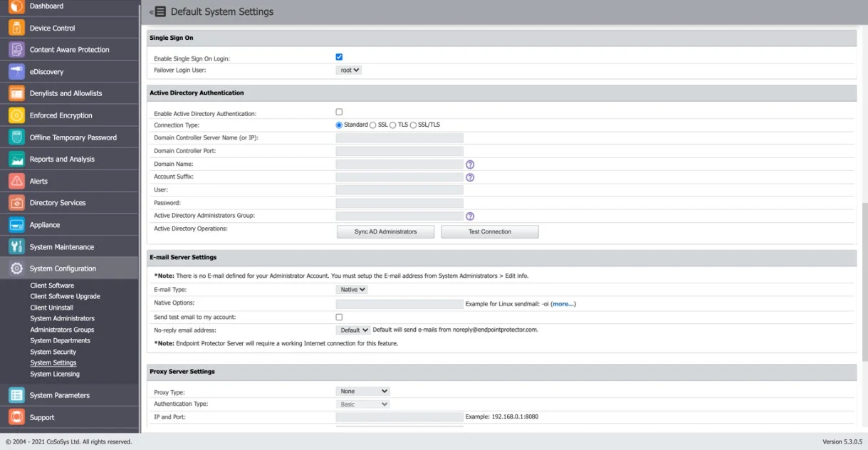This screenshot has width=868, height=450.
Task: Open Client Uninstall item
Action: pos(51,308)
